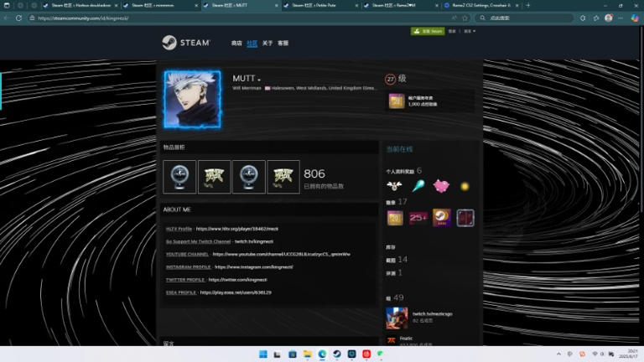Viewport: 644px width, 362px height.
Task: Open the 商店 store menu
Action: [236, 43]
